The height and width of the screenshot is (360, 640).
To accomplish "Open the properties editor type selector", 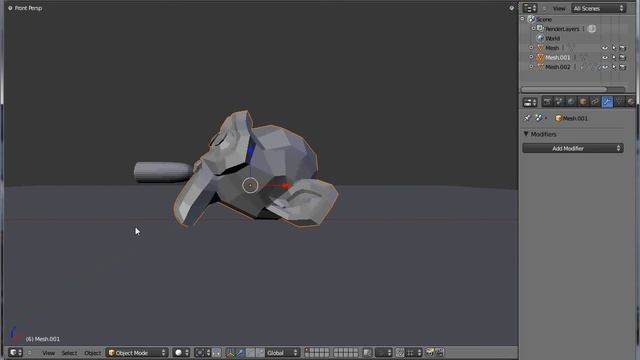I will point(530,102).
